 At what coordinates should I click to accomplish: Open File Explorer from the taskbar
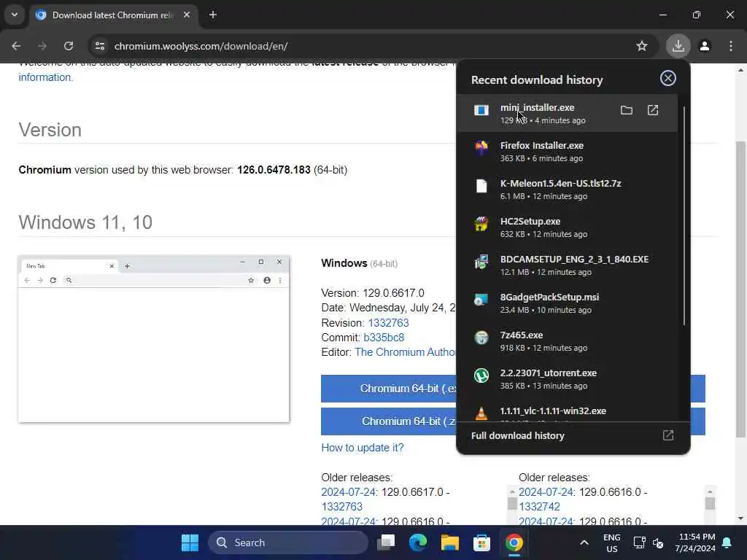click(x=449, y=542)
